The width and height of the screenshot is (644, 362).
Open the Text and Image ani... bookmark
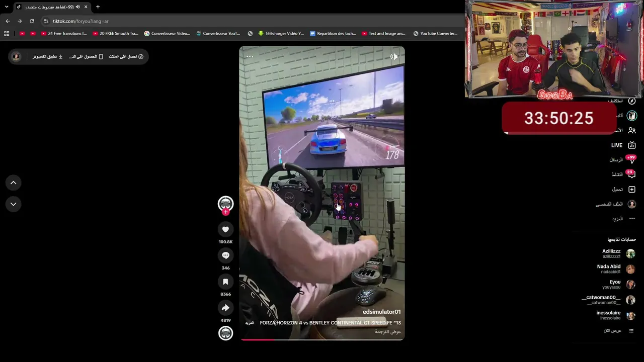click(384, 34)
